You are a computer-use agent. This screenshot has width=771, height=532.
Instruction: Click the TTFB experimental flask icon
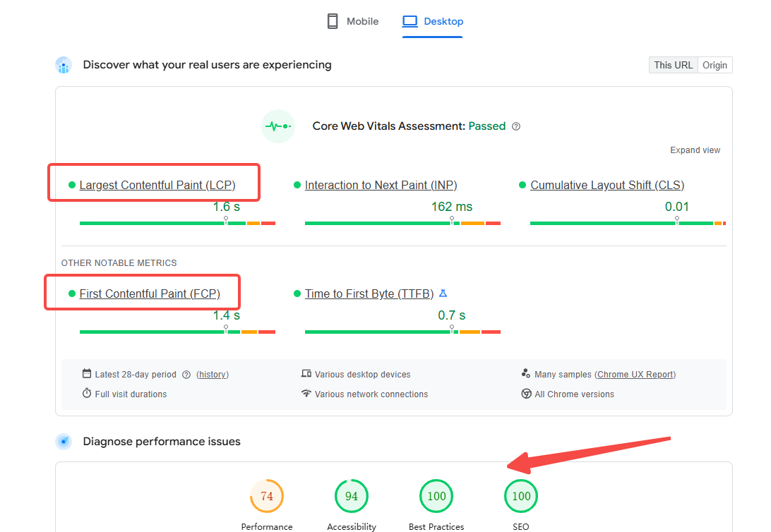pos(443,294)
